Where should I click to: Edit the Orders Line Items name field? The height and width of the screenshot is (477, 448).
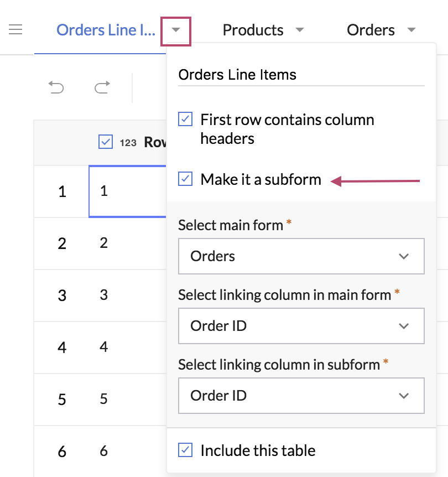(301, 75)
